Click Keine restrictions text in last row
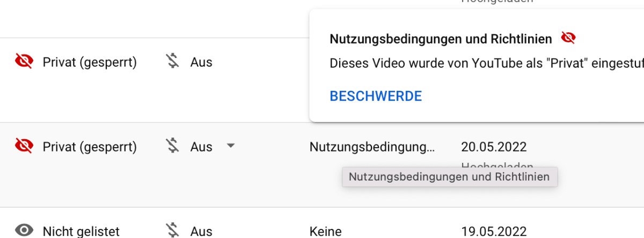Screen dimensions: 644x238 (x=326, y=232)
